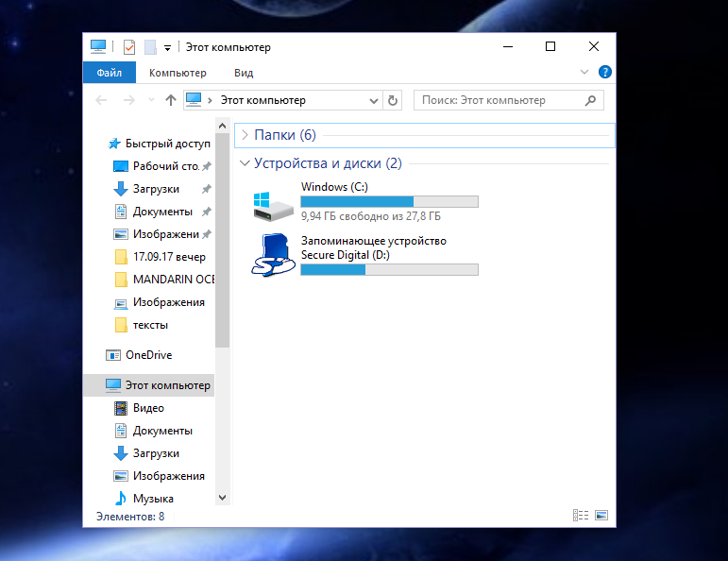Click the Secure Digital (D:) capacity bar

(x=390, y=269)
